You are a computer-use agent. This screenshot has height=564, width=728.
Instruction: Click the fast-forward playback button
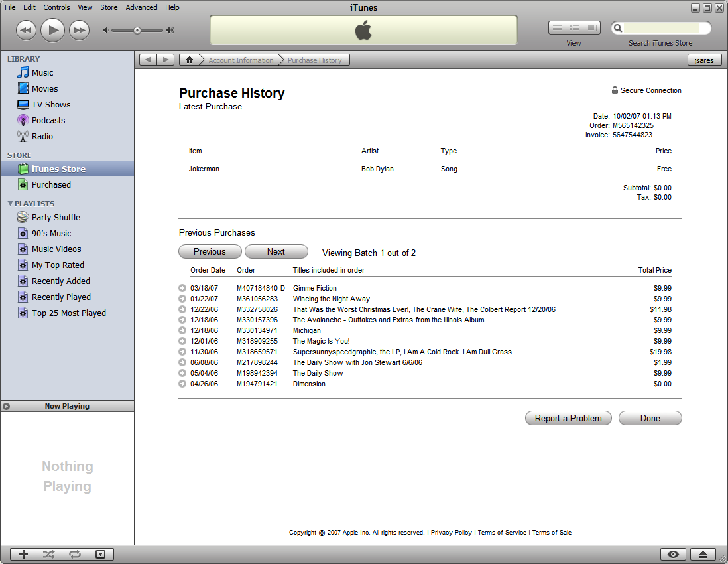click(x=80, y=31)
